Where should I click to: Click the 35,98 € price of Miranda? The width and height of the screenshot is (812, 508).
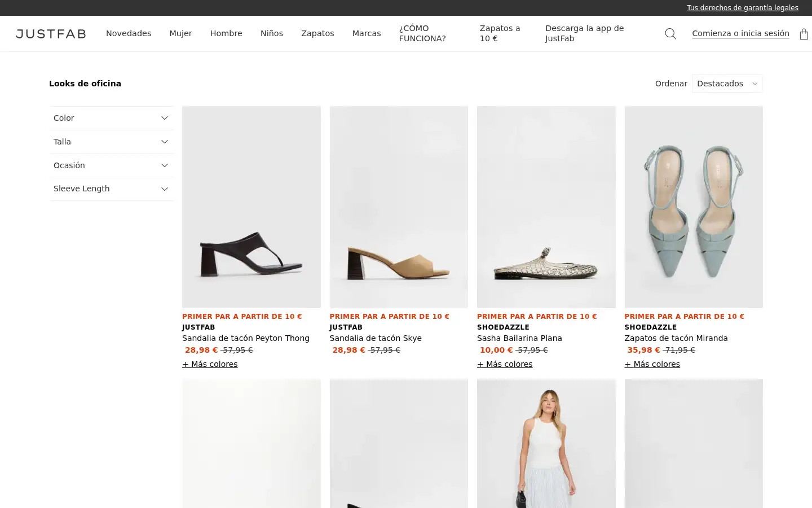pos(643,350)
